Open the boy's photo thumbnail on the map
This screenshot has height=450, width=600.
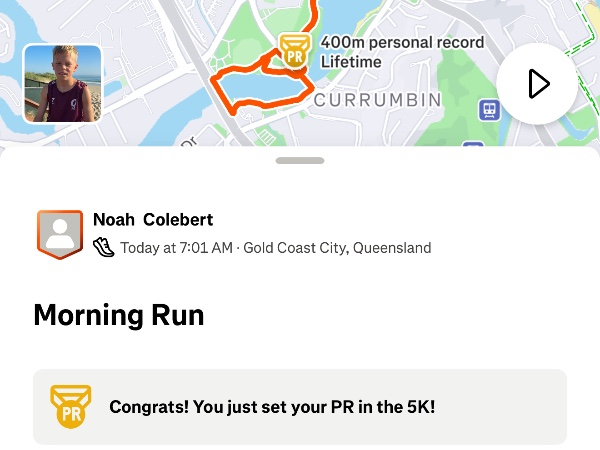pyautogui.click(x=62, y=84)
